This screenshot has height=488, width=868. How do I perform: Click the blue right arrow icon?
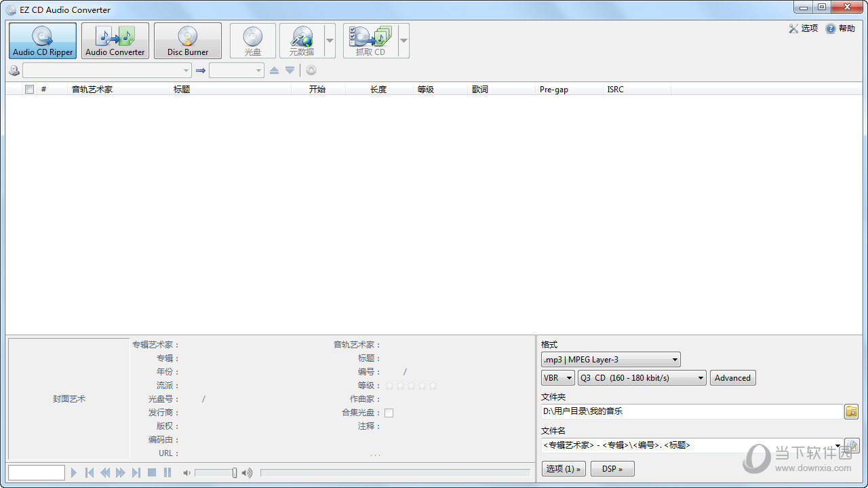click(200, 71)
